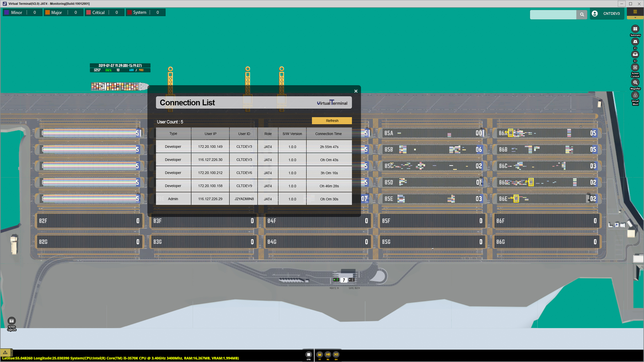
Task: Expand the small arrow under hamburger menu
Action: pos(635,18)
